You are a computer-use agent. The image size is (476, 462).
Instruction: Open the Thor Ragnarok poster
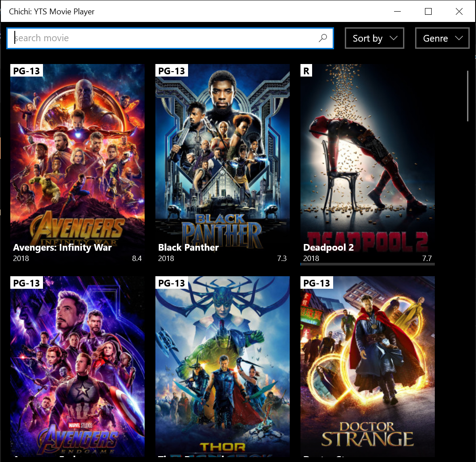223,366
